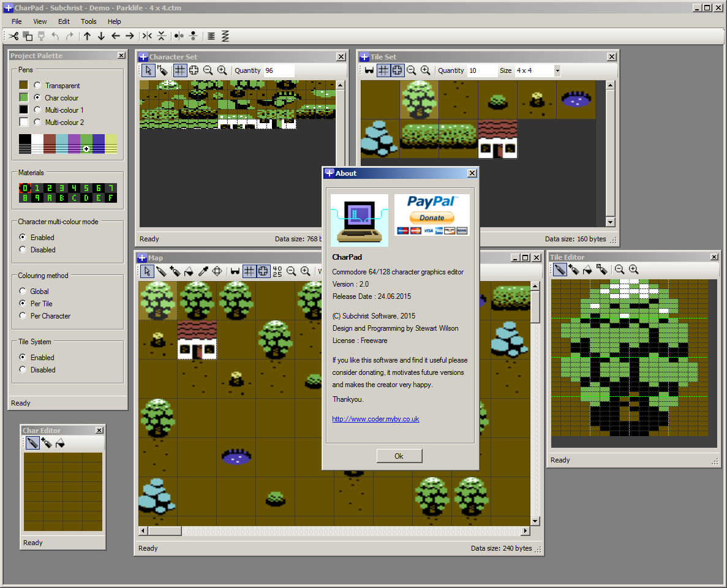Select the Char colour pen option
The height and width of the screenshot is (588, 727).
click(x=37, y=97)
